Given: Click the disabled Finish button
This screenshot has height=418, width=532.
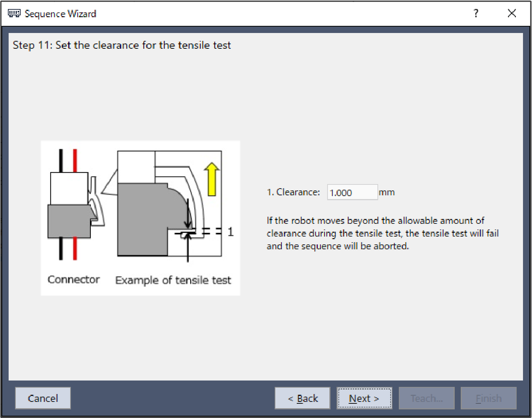Looking at the screenshot, I should (x=488, y=398).
